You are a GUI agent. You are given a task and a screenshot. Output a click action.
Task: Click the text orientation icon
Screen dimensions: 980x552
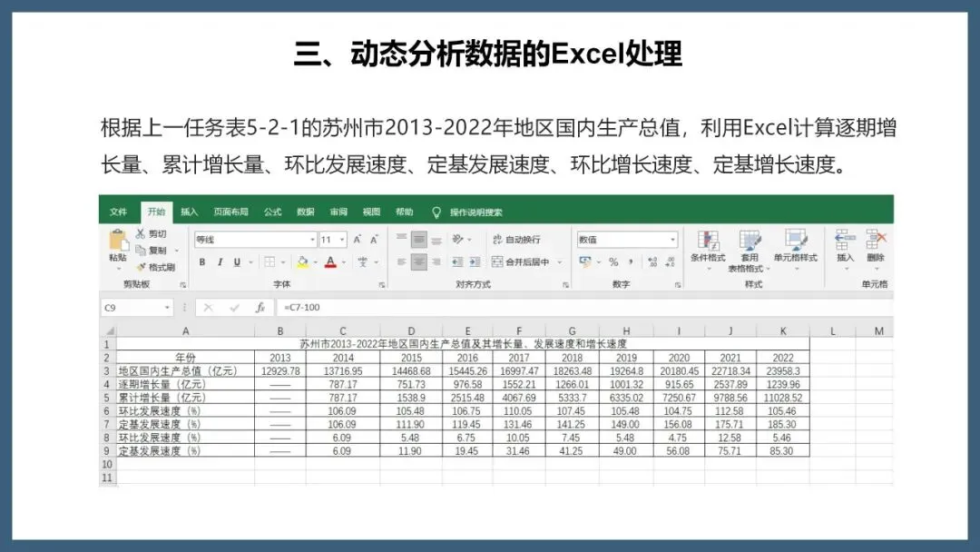(x=458, y=239)
